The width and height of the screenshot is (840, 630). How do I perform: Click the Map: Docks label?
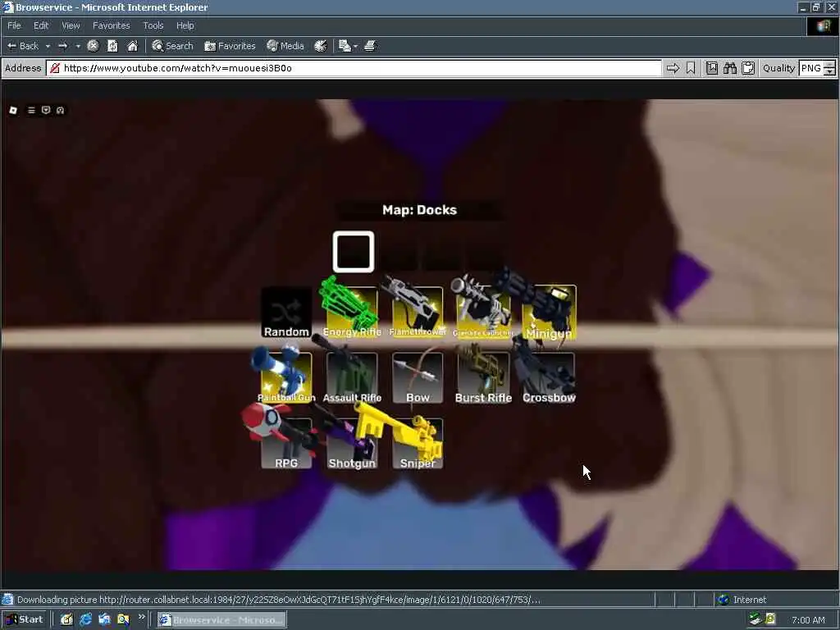(419, 210)
